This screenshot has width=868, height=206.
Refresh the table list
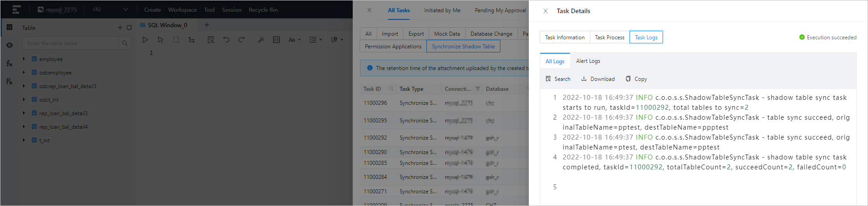point(129,28)
